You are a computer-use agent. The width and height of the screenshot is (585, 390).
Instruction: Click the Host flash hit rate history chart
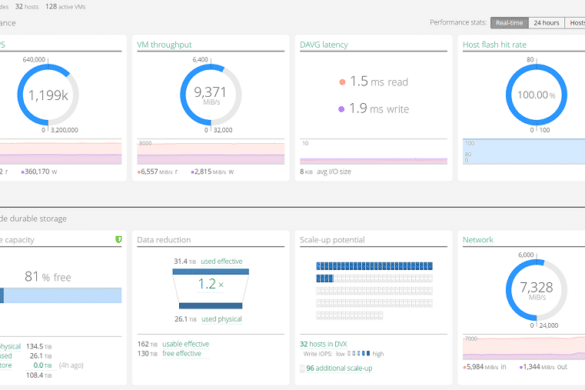pyautogui.click(x=524, y=152)
